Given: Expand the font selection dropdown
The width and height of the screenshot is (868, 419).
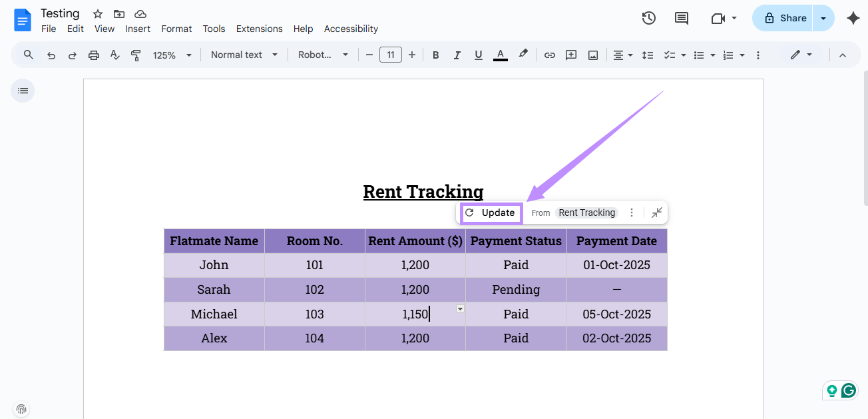Looking at the screenshot, I should (323, 55).
